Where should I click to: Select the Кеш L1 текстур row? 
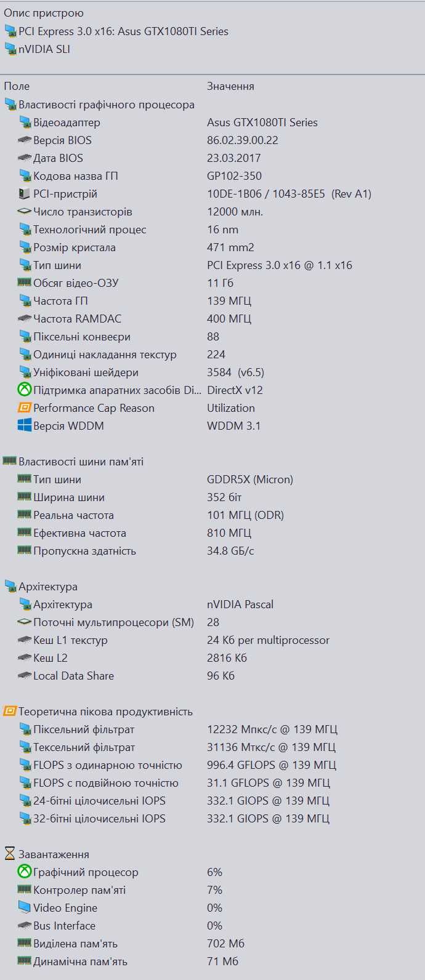[x=212, y=640]
